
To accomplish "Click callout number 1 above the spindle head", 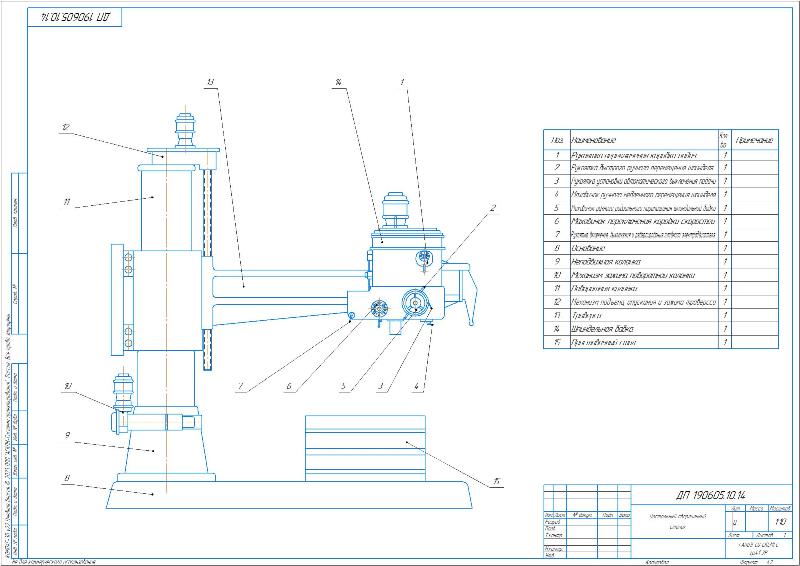I will tap(402, 82).
